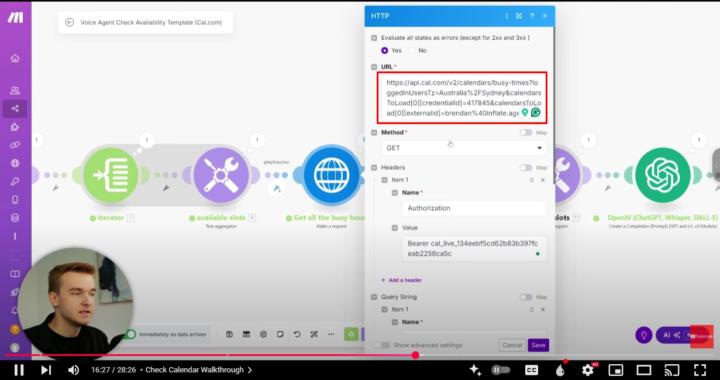Collapse the URL field section square

click(374, 67)
